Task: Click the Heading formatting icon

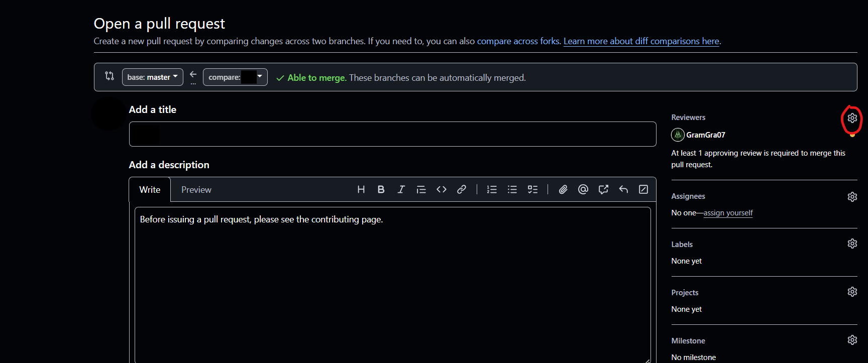Action: [x=361, y=189]
